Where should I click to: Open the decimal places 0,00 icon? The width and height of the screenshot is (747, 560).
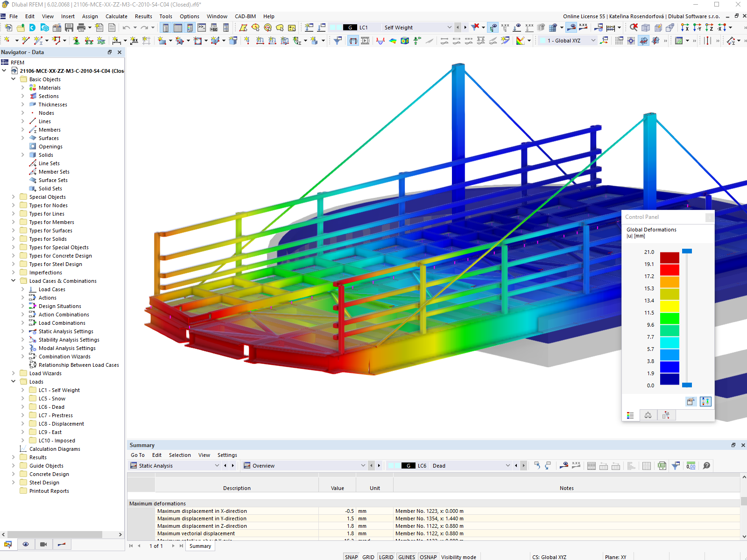click(691, 465)
